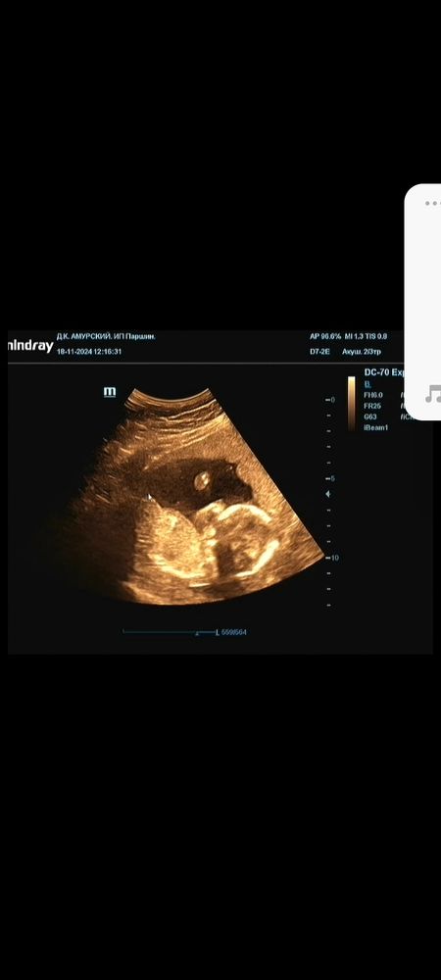Click the depth scale '10' marker
The width and height of the screenshot is (441, 980).
pyautogui.click(x=334, y=558)
